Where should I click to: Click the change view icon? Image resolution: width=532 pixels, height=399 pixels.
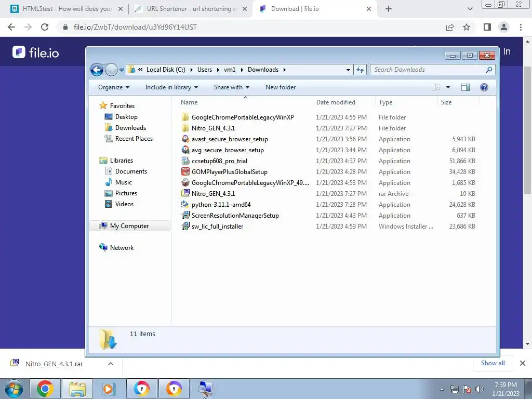436,87
